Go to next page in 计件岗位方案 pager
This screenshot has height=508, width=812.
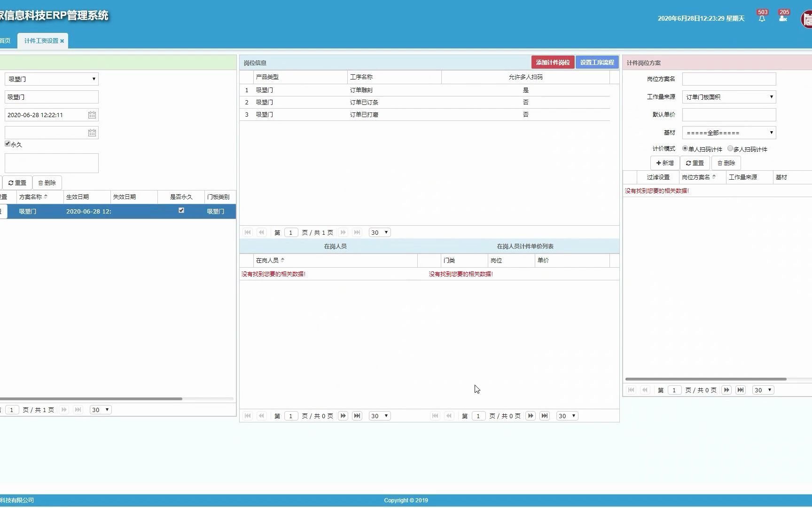pyautogui.click(x=726, y=390)
